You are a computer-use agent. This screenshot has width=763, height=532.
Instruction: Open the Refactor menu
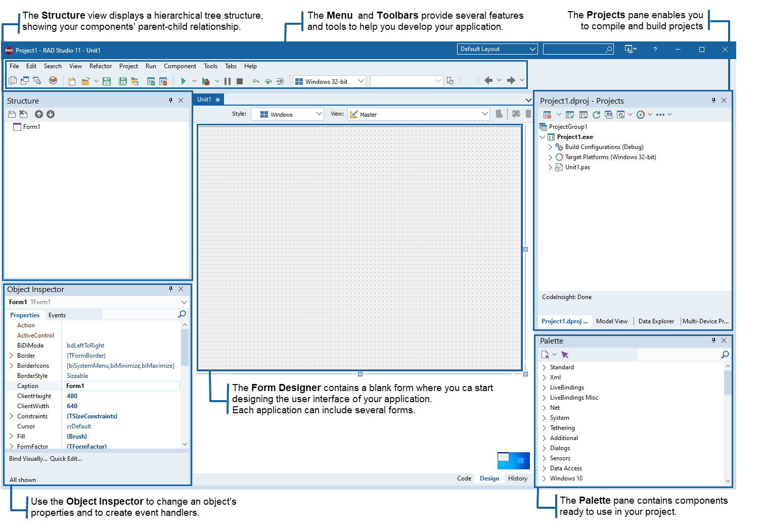pyautogui.click(x=101, y=66)
